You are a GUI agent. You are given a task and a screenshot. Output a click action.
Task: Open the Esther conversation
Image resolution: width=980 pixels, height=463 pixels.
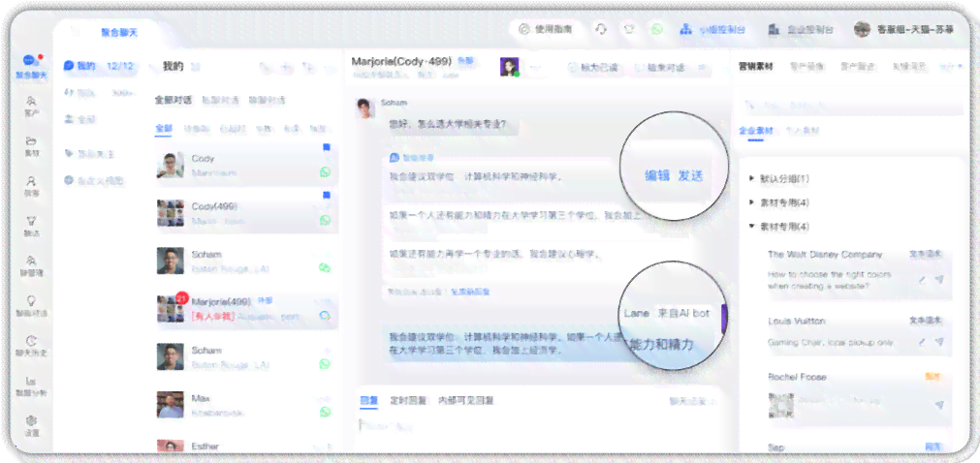[247, 447]
